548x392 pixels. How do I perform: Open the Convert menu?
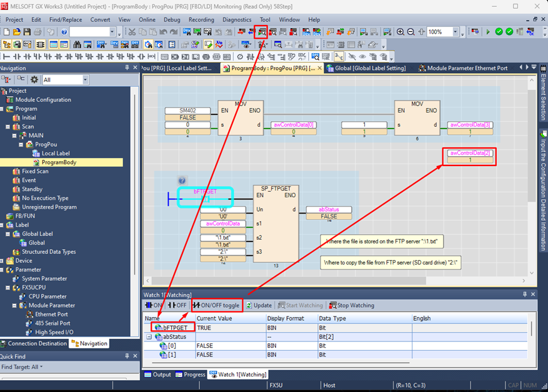(x=101, y=20)
